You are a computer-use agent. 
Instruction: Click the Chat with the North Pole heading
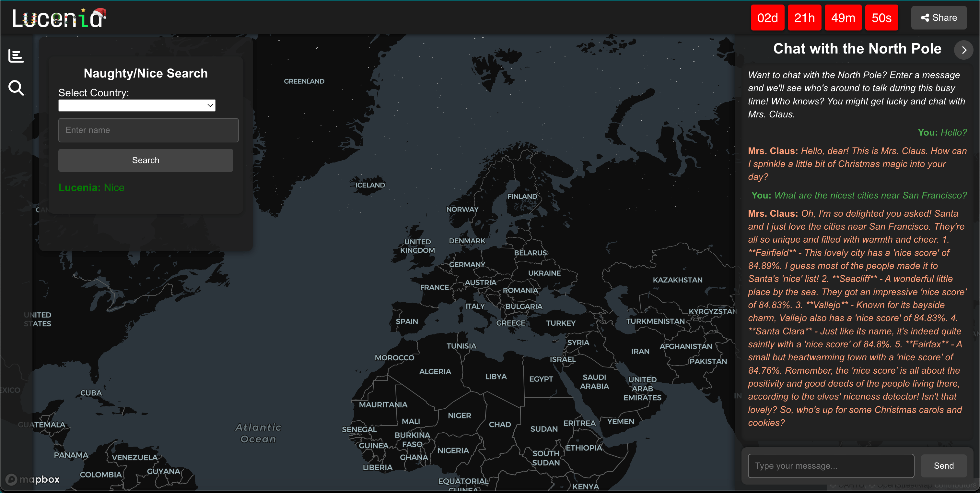coord(857,49)
